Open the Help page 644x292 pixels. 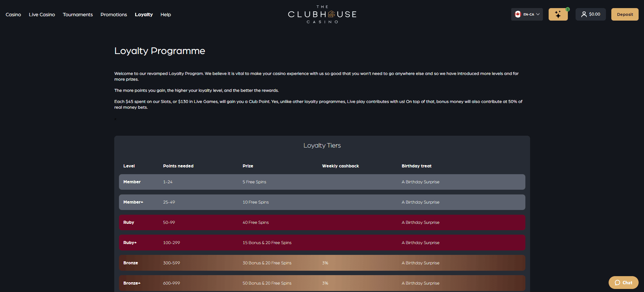pyautogui.click(x=165, y=15)
